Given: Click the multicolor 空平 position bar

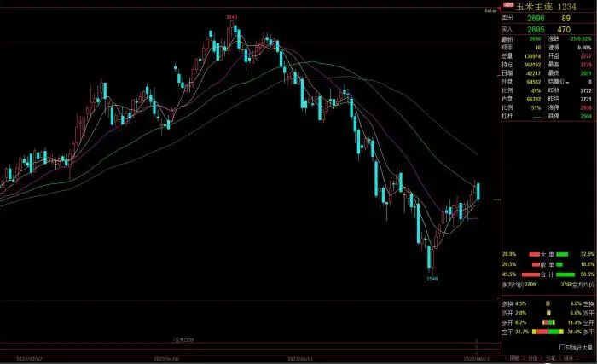Looking at the screenshot, I should click(548, 332).
